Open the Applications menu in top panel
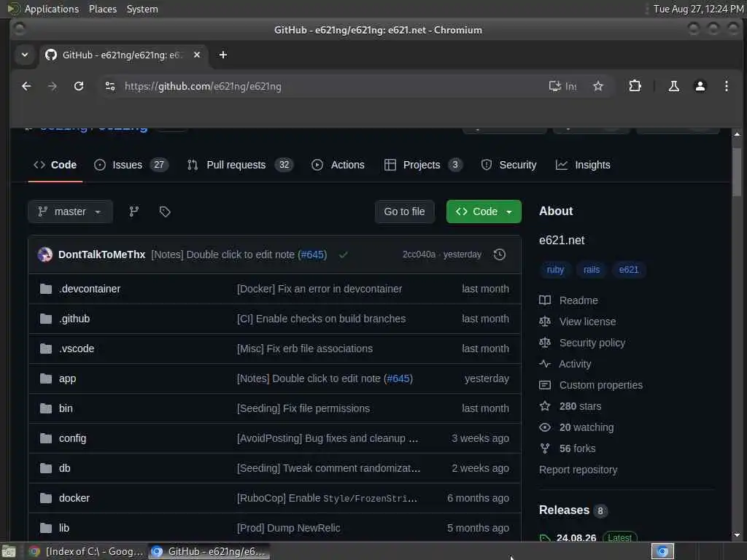Screen dimensions: 747x560 tap(52, 9)
